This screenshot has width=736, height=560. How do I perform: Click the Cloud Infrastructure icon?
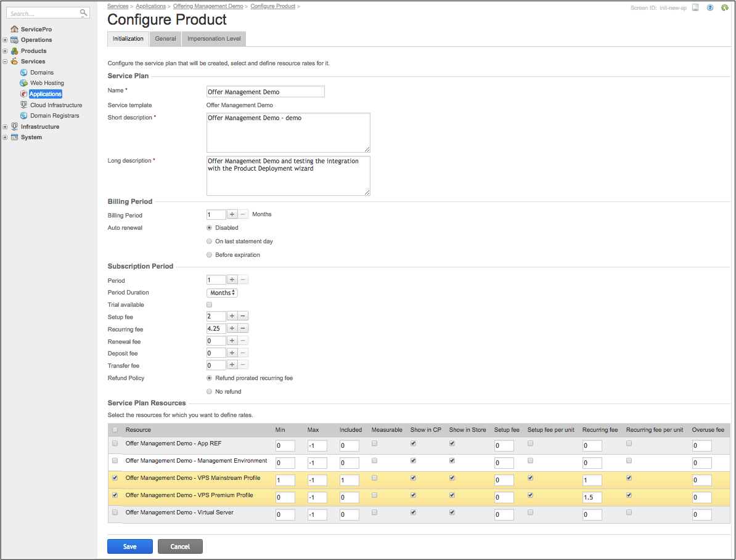[x=24, y=105]
